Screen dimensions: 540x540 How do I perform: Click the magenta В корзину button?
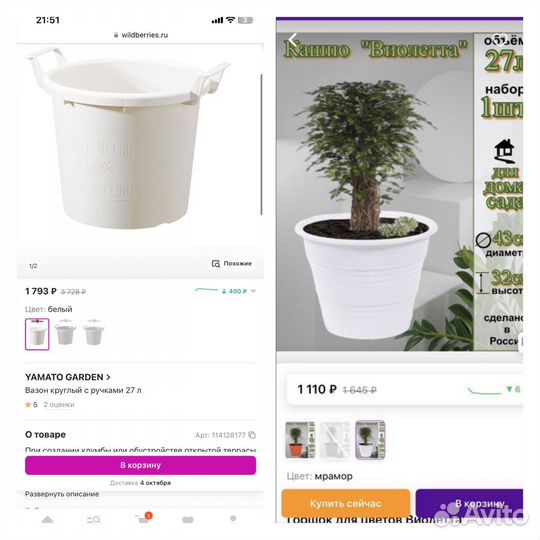141,465
